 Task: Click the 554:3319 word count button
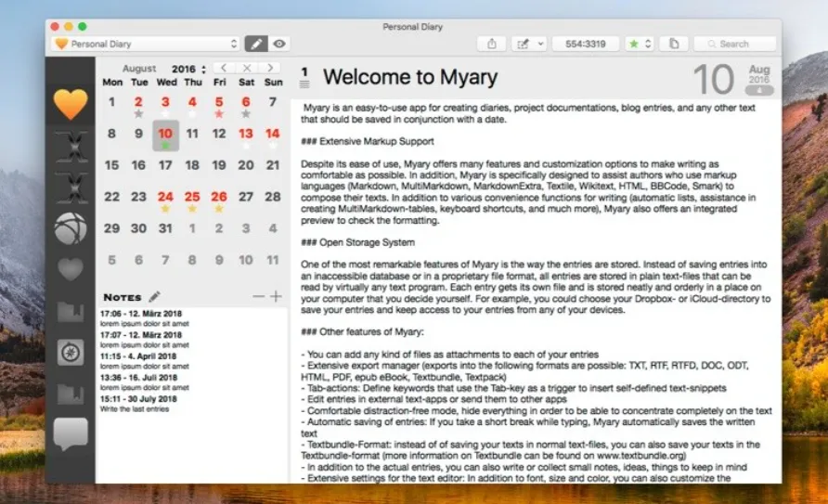point(585,44)
